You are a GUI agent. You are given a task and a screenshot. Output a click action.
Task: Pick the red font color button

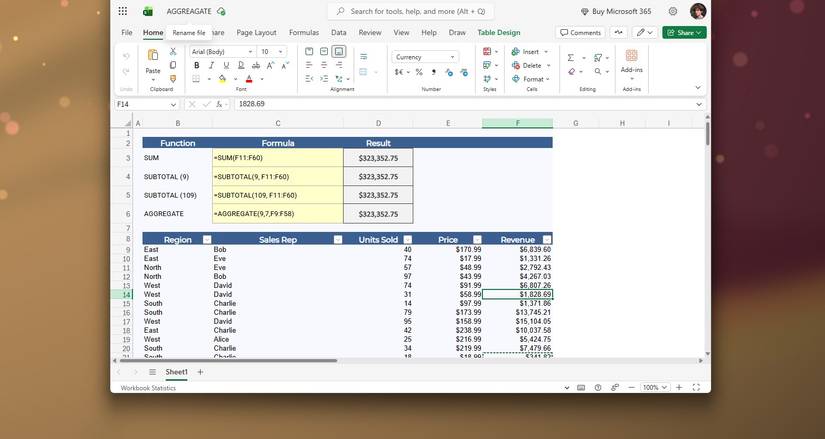coord(249,79)
